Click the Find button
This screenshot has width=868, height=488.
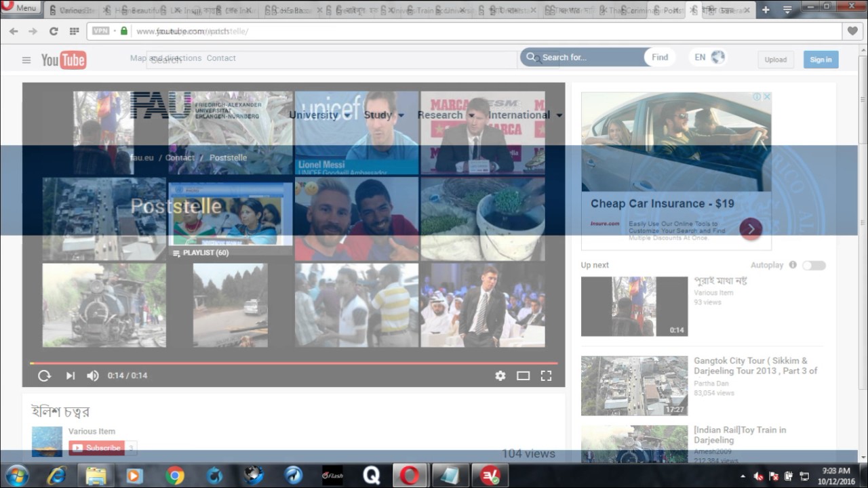(660, 58)
